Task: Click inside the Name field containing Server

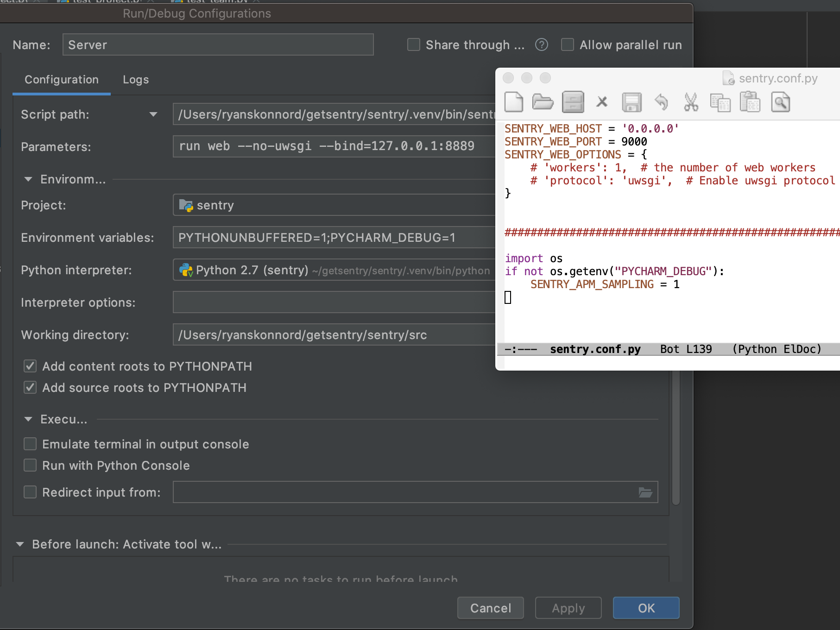Action: coord(218,45)
